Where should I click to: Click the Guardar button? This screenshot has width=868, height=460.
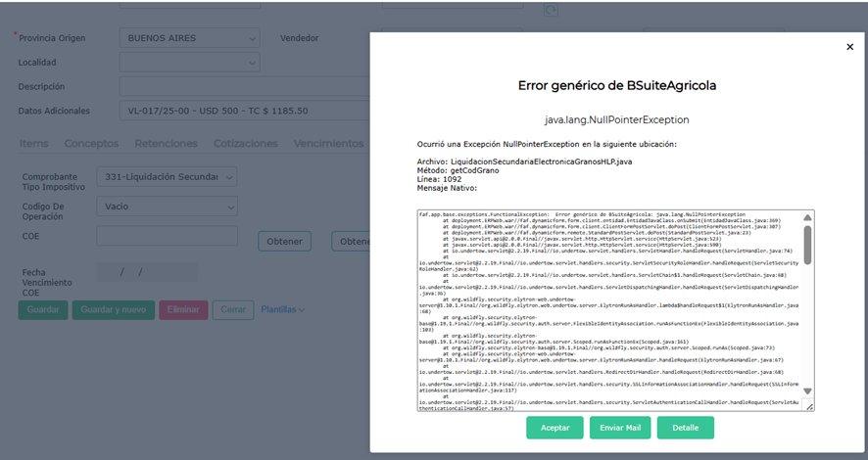pyautogui.click(x=43, y=309)
